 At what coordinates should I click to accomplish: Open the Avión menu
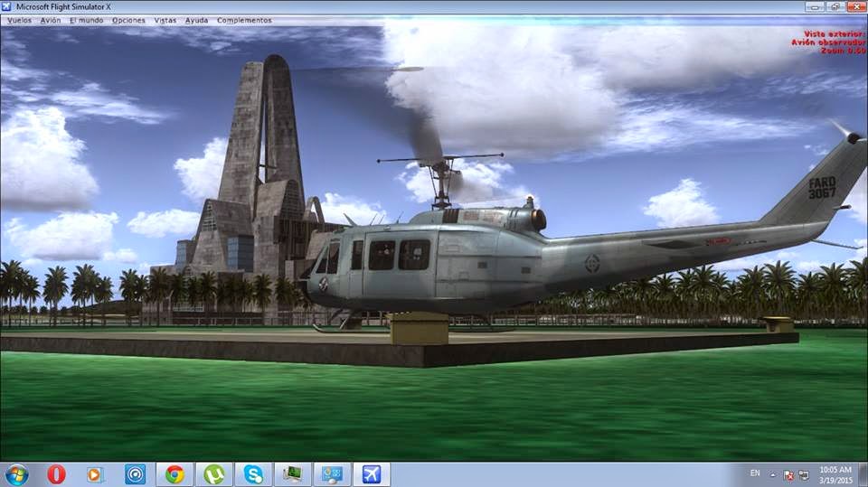[51, 20]
